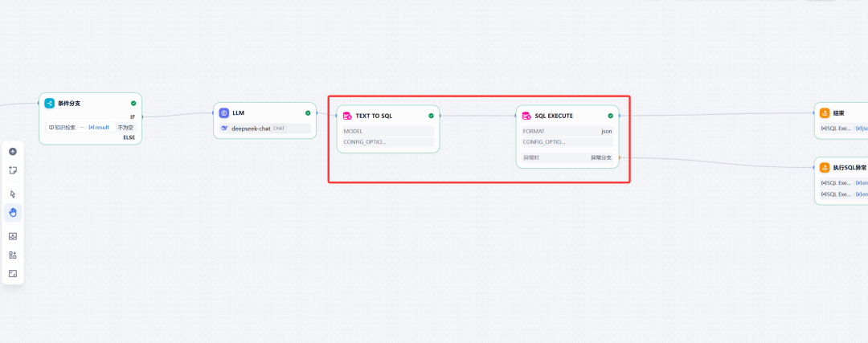Click the orange 结束 node icon
The image size is (868, 343).
pyautogui.click(x=825, y=113)
